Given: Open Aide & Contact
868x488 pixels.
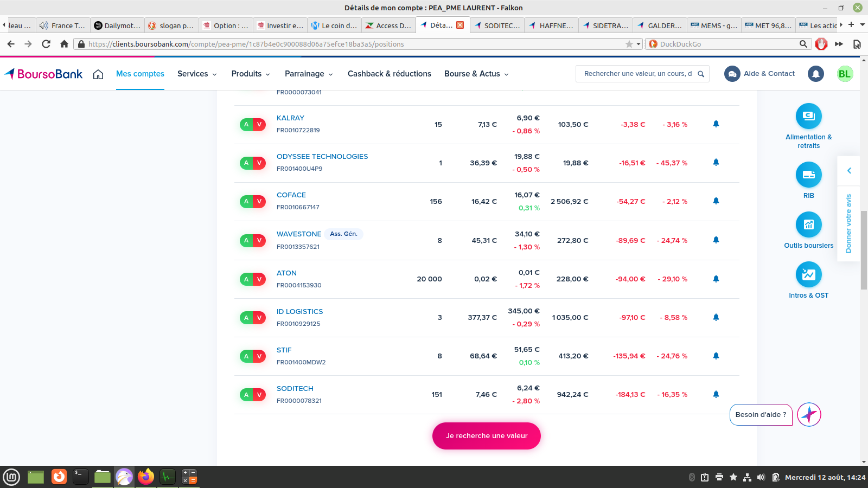Looking at the screenshot, I should pos(759,74).
